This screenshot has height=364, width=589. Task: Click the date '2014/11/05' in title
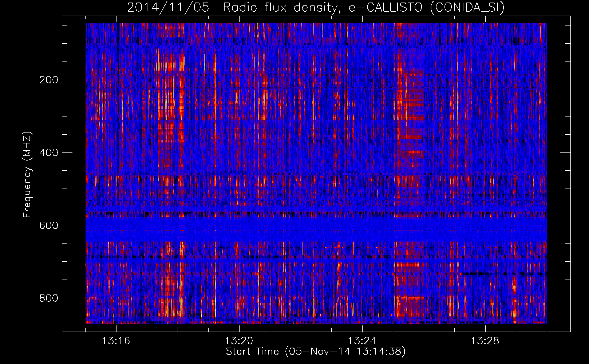click(x=168, y=8)
